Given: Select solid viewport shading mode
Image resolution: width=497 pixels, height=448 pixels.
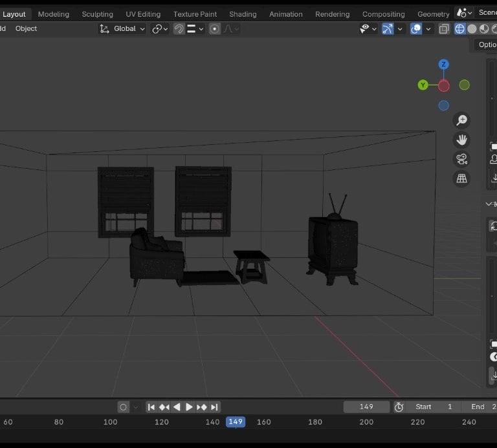Looking at the screenshot, I should click(x=472, y=29).
